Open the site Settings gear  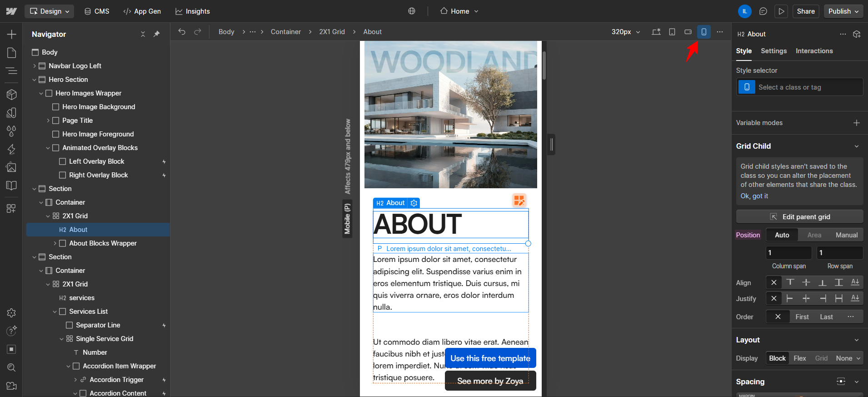11,313
